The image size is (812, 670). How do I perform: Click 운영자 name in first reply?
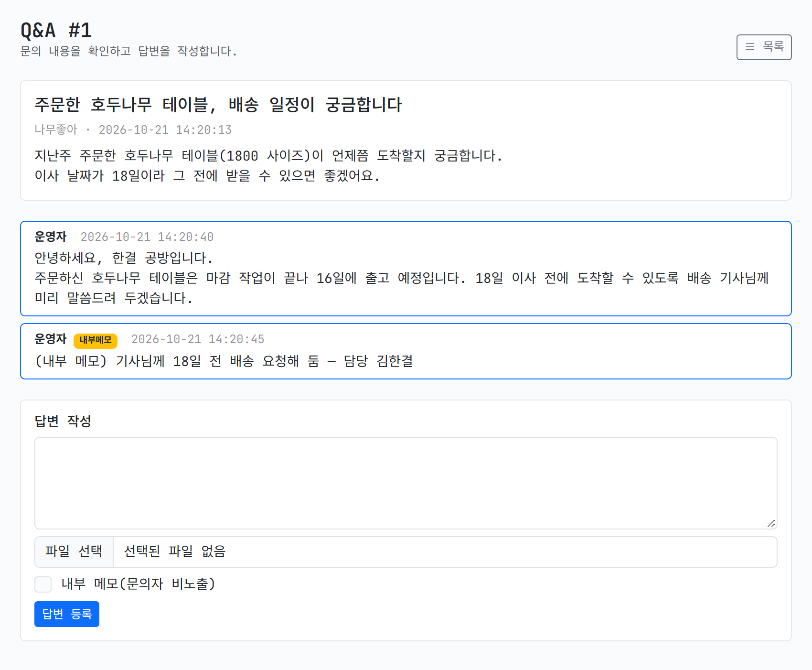tap(51, 237)
